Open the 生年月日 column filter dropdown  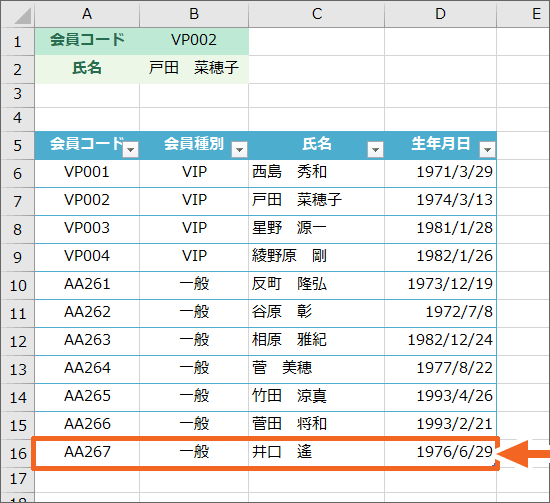point(487,150)
